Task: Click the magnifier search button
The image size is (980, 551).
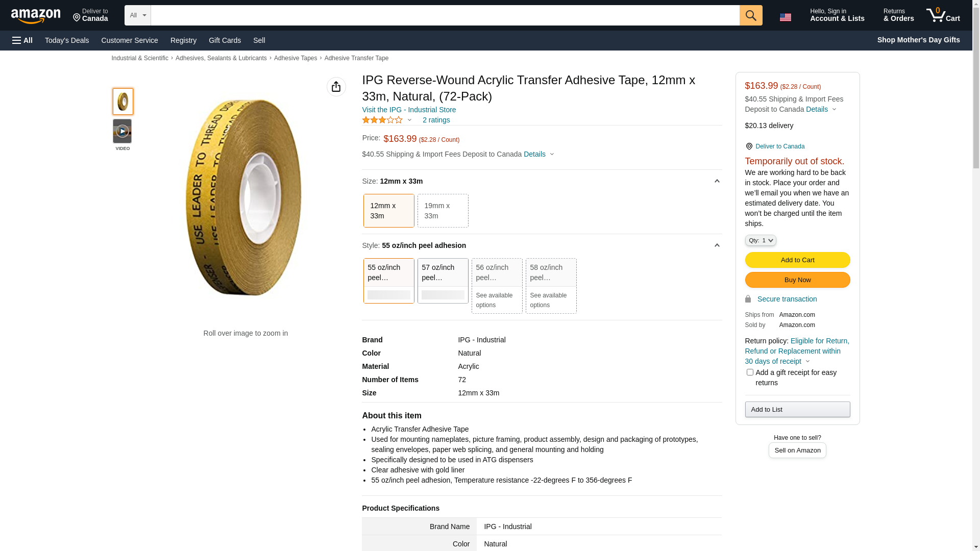Action: point(751,15)
